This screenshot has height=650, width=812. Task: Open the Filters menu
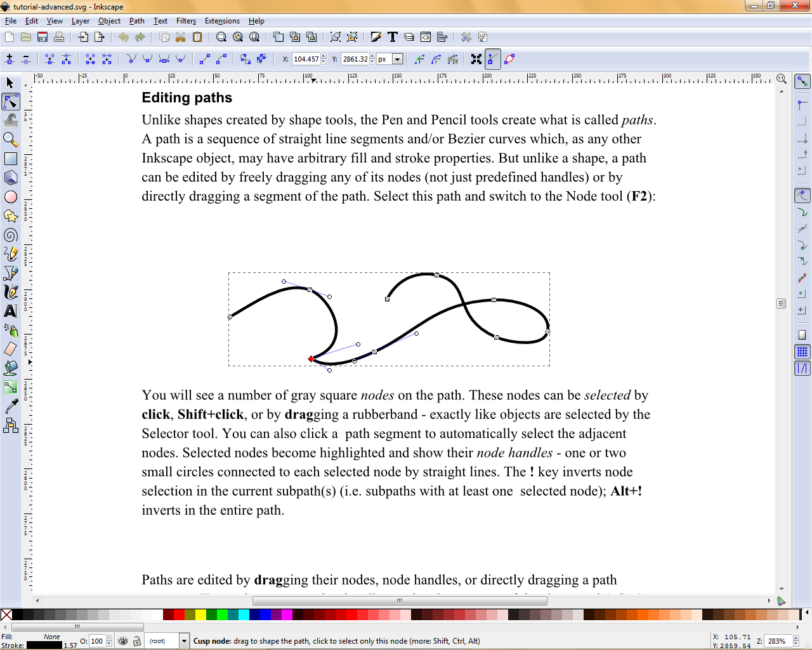click(185, 21)
